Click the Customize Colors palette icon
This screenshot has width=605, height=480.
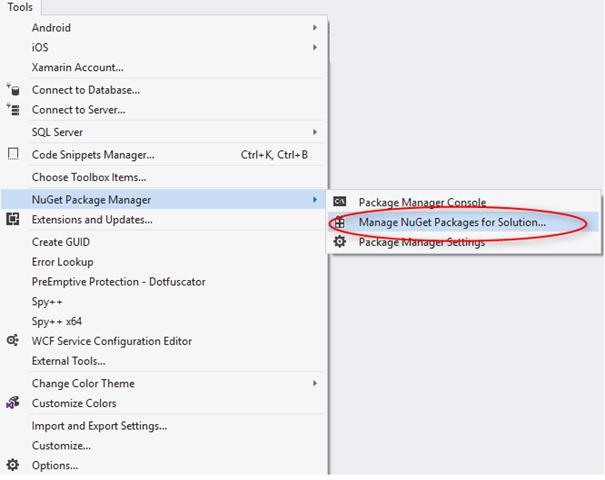coord(13,402)
